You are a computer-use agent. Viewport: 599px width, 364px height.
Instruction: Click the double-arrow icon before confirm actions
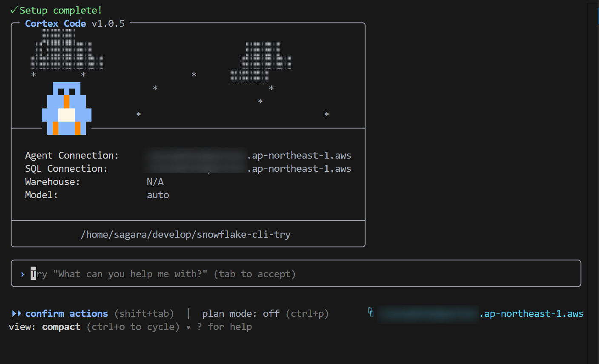pyautogui.click(x=17, y=314)
